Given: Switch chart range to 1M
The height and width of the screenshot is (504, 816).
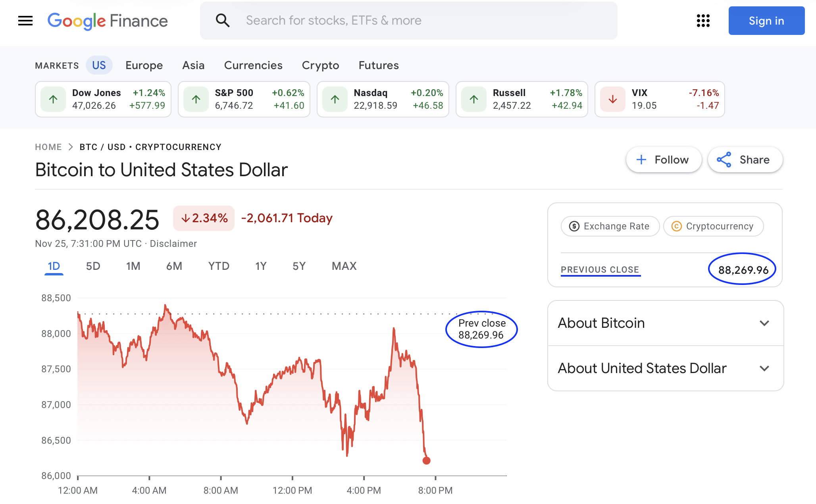Looking at the screenshot, I should [x=133, y=266].
